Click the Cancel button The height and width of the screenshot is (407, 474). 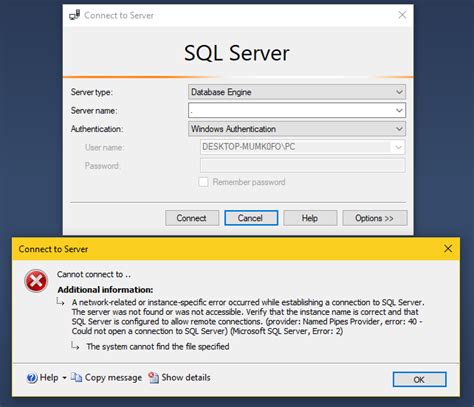pyautogui.click(x=251, y=218)
